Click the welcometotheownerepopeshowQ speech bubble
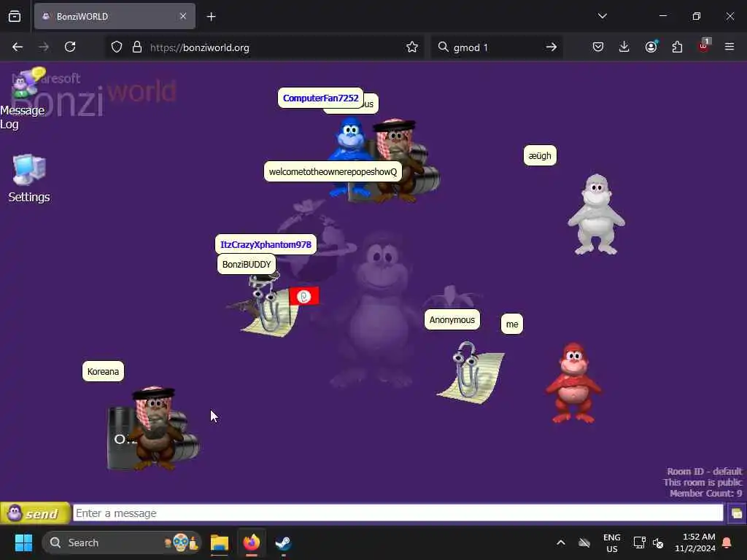This screenshot has height=560, width=747. [333, 172]
